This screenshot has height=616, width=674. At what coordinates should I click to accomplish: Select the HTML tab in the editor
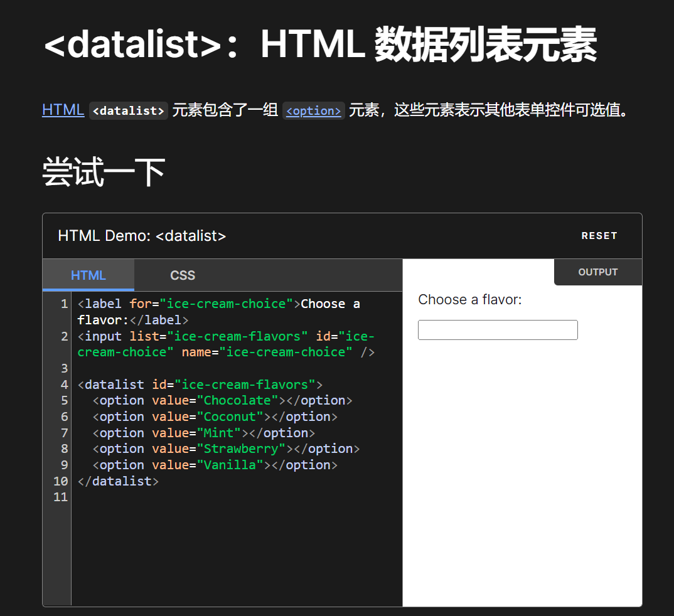(x=88, y=275)
